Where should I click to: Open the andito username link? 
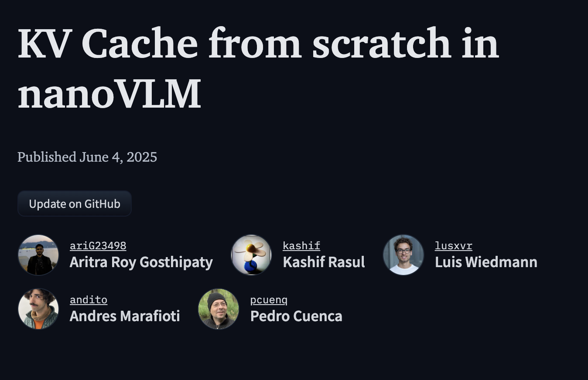tap(88, 300)
